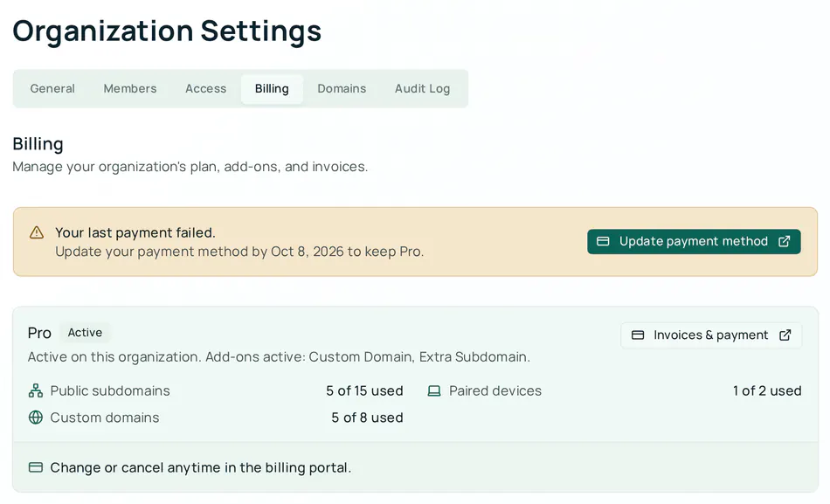The height and width of the screenshot is (504, 830).
Task: Click the Update payment method button
Action: point(694,241)
